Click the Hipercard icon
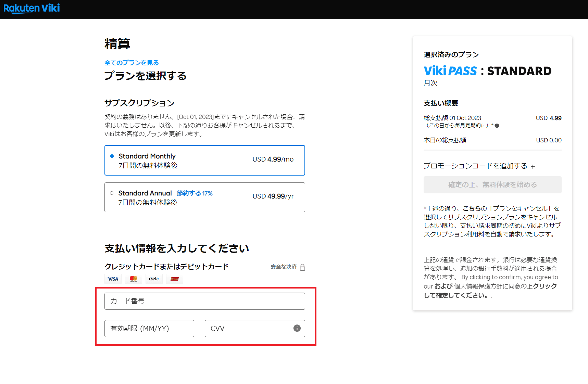 175,279
